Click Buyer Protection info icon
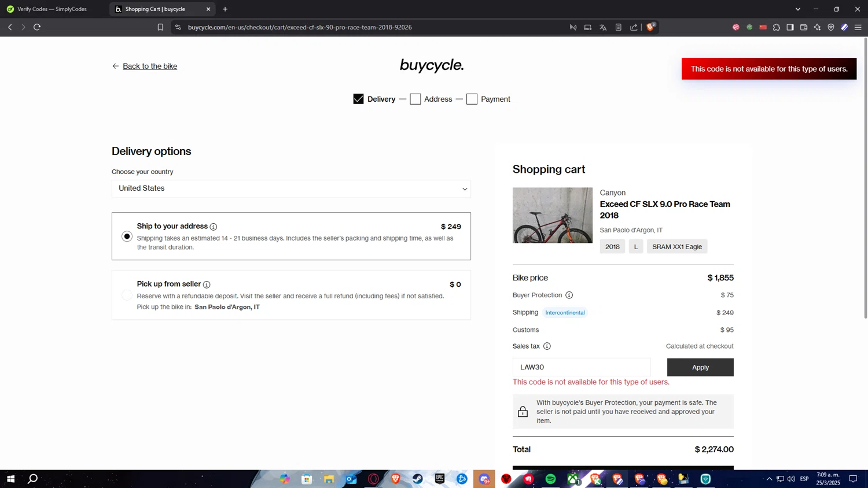Image resolution: width=868 pixels, height=488 pixels. click(x=569, y=295)
